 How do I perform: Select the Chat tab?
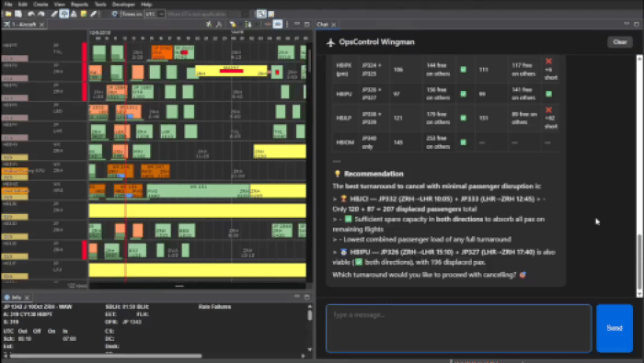pos(322,25)
